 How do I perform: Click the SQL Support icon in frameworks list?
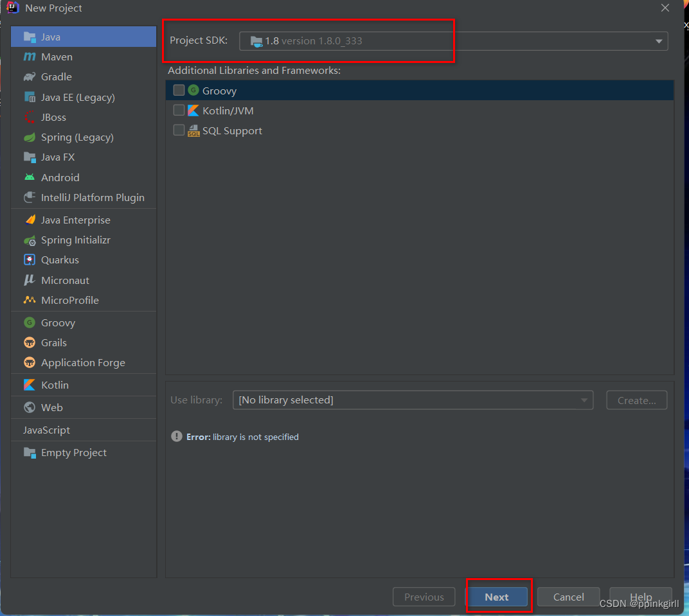coord(194,131)
